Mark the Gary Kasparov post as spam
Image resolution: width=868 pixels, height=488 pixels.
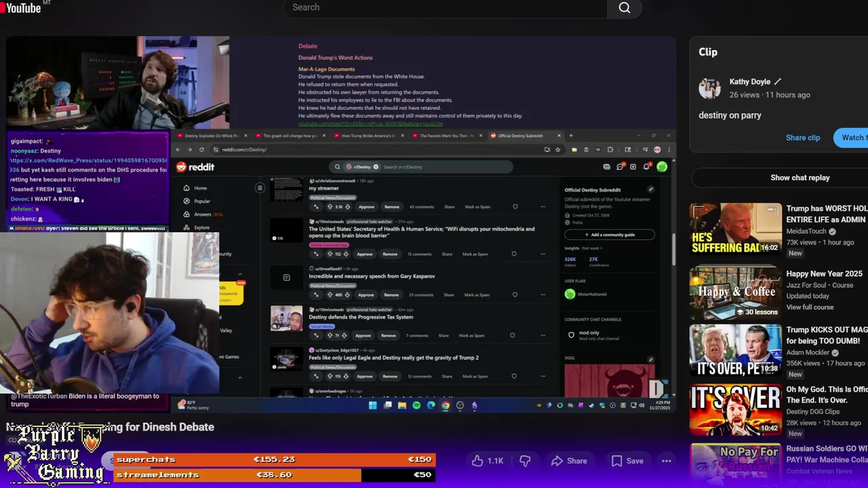click(x=476, y=295)
